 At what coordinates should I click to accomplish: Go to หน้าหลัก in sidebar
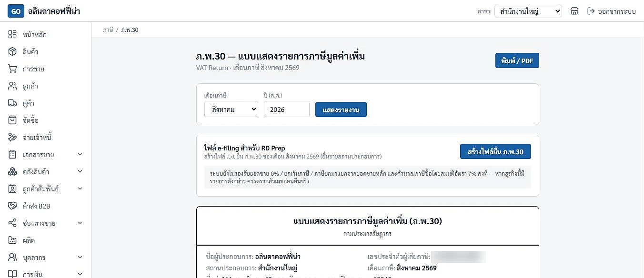pyautogui.click(x=45, y=35)
